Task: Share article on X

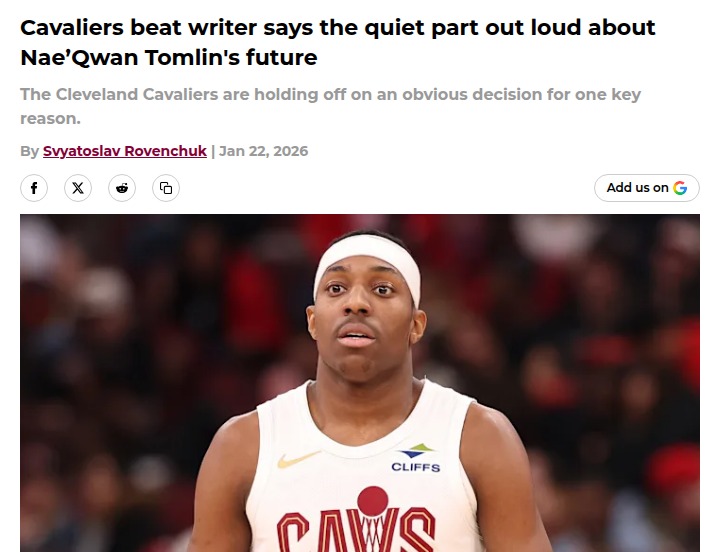Action: pyautogui.click(x=78, y=188)
